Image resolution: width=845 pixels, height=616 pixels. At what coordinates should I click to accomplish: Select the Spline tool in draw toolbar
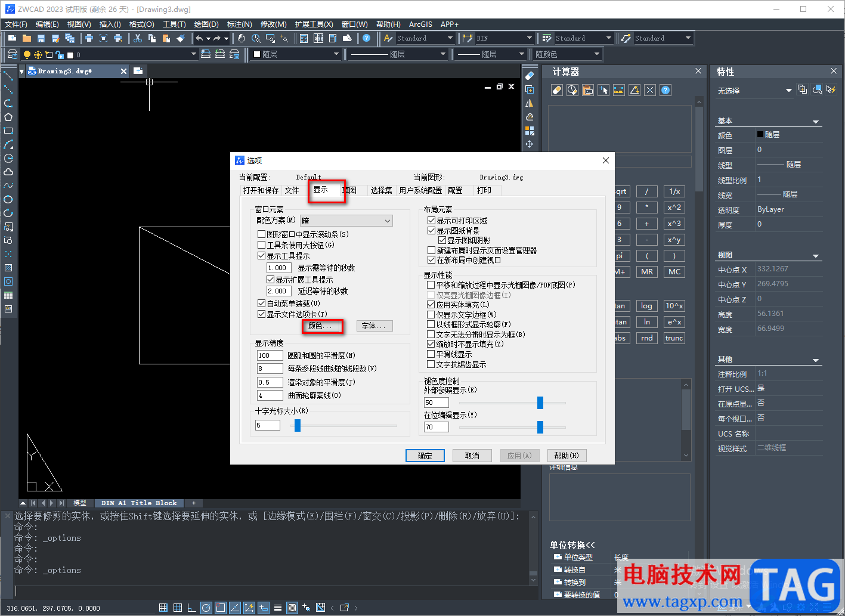(8, 185)
